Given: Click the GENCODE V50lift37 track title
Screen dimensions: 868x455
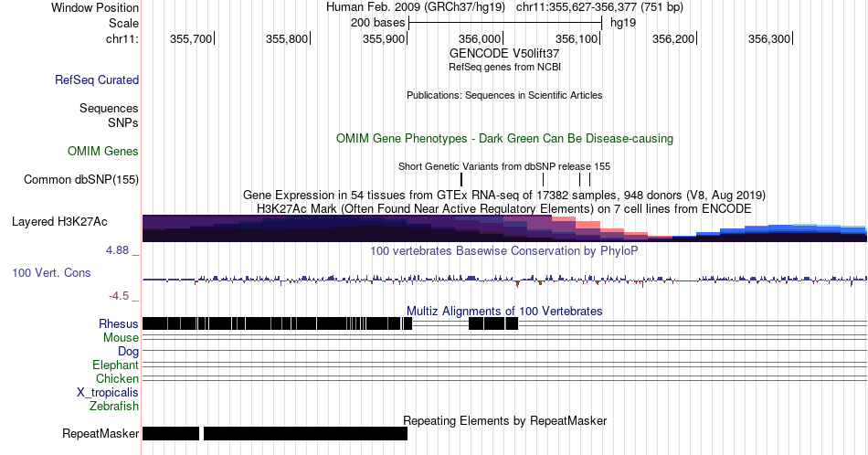Looking at the screenshot, I should [504, 54].
